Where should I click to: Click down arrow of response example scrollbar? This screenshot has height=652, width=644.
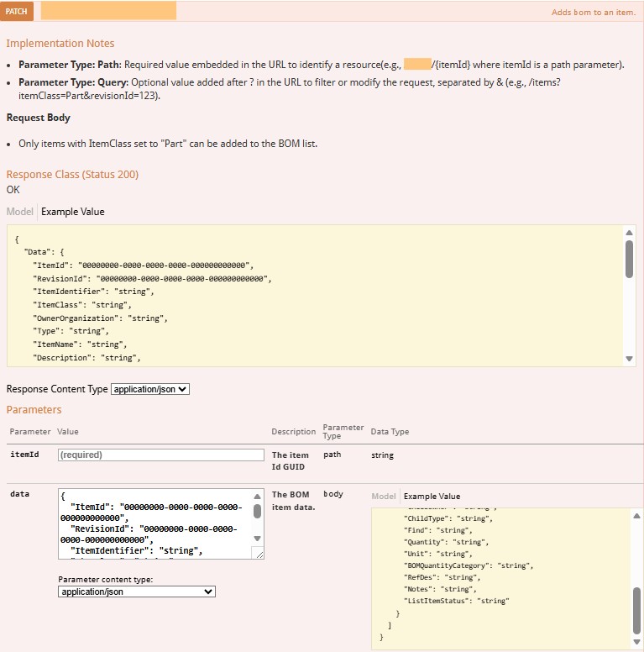tap(630, 359)
